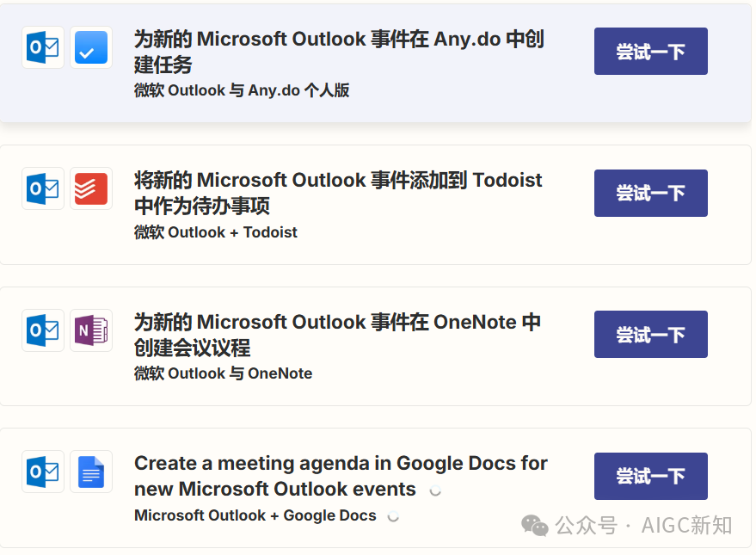Open the title about adding events to Todoist
This screenshot has height=555, width=756.
[338, 193]
